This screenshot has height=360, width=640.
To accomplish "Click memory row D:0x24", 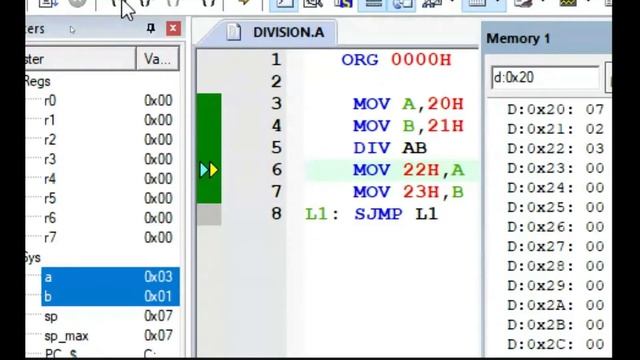I will point(556,188).
